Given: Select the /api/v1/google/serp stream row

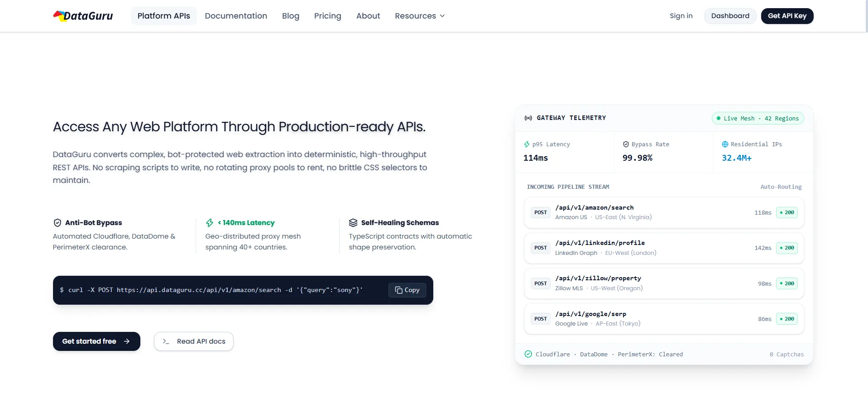Looking at the screenshot, I should point(664,319).
